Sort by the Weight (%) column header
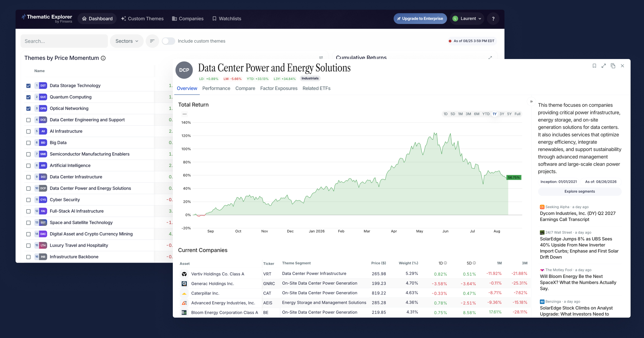Screen dimensions: 644x338 point(408,263)
